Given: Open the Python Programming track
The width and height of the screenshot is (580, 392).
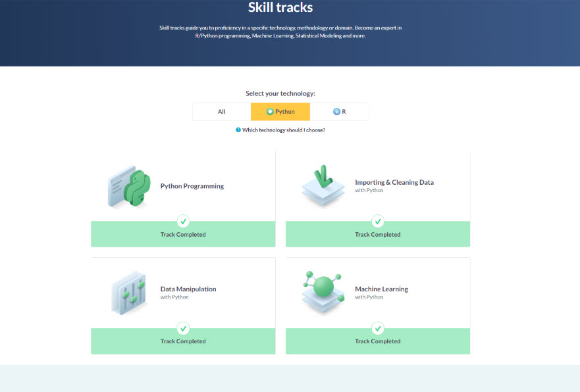Looking at the screenshot, I should [191, 185].
